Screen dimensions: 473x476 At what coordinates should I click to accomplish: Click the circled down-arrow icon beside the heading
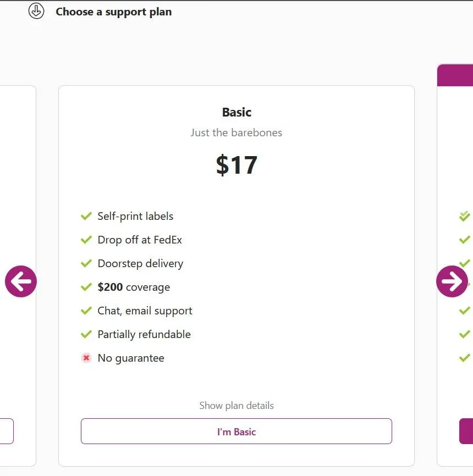click(x=36, y=11)
